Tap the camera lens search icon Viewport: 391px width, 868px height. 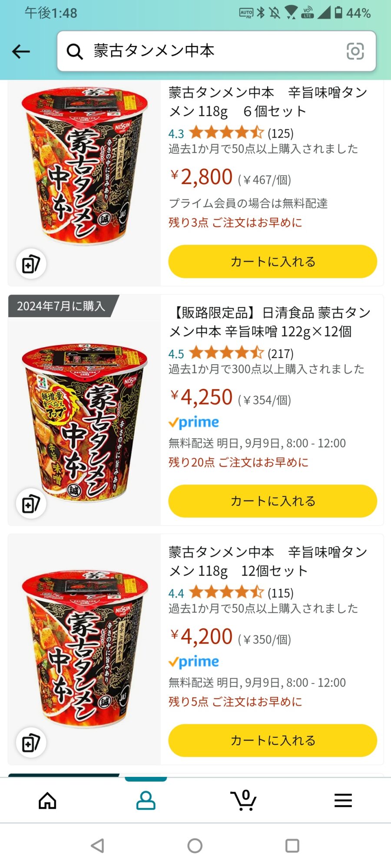(x=355, y=51)
